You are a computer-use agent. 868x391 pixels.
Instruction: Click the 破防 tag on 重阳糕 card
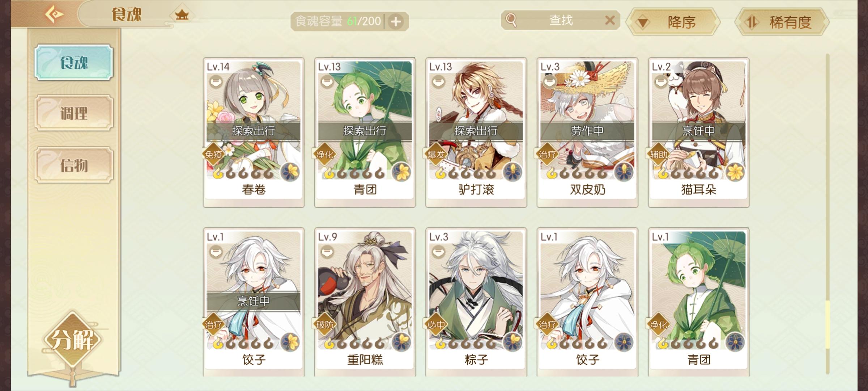pos(324,324)
